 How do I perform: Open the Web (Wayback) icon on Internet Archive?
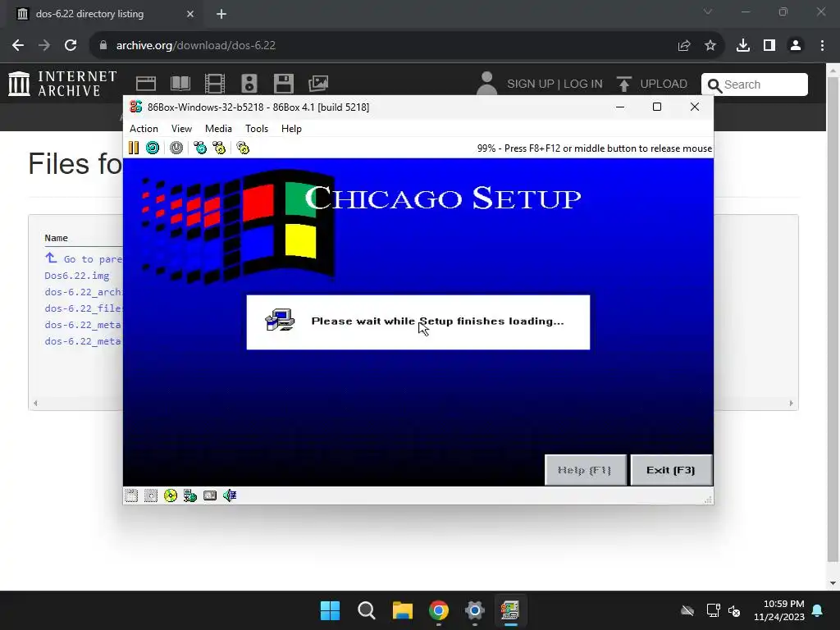pos(146,84)
